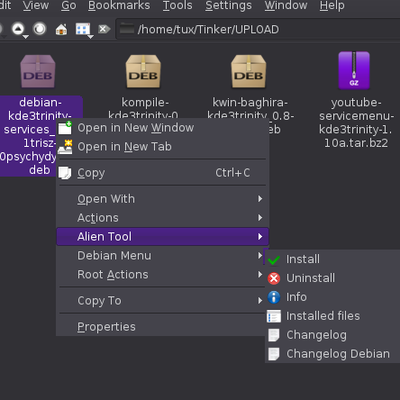The width and height of the screenshot is (400, 400).
Task: Choose Installed files in submenu
Action: (333, 316)
